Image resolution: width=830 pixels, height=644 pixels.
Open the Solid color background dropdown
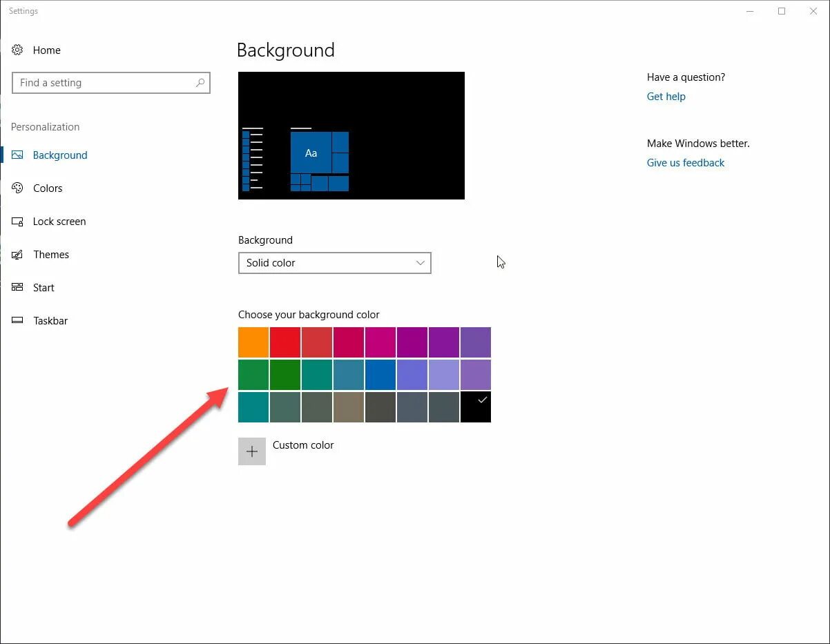[x=335, y=263]
